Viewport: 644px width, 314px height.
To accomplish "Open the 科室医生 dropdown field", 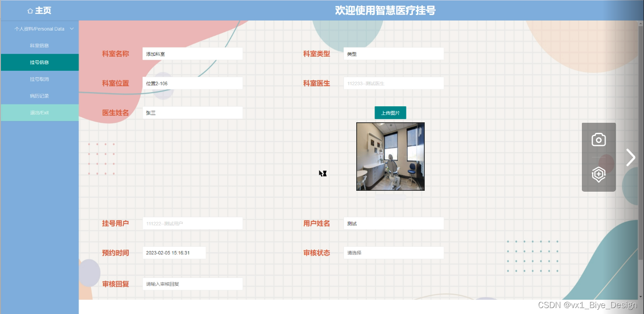I will click(x=393, y=84).
